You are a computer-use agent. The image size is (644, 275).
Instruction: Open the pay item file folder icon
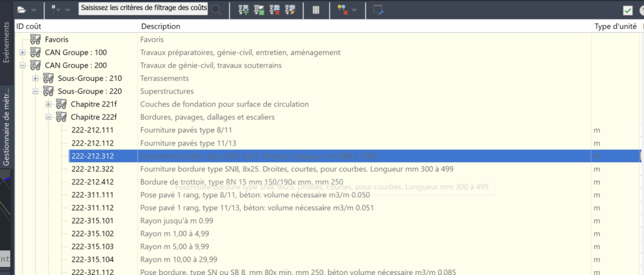22,9
